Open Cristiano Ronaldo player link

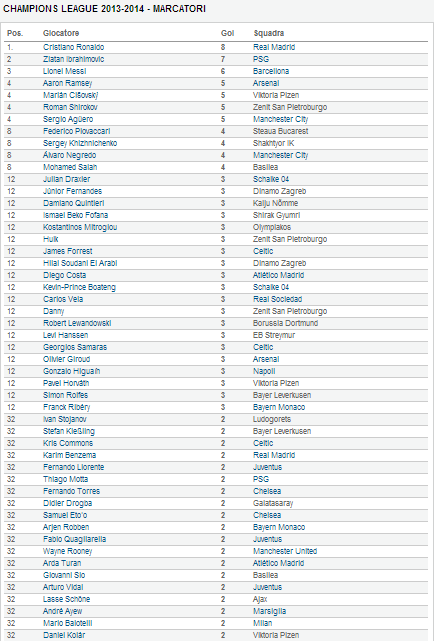pos(74,47)
